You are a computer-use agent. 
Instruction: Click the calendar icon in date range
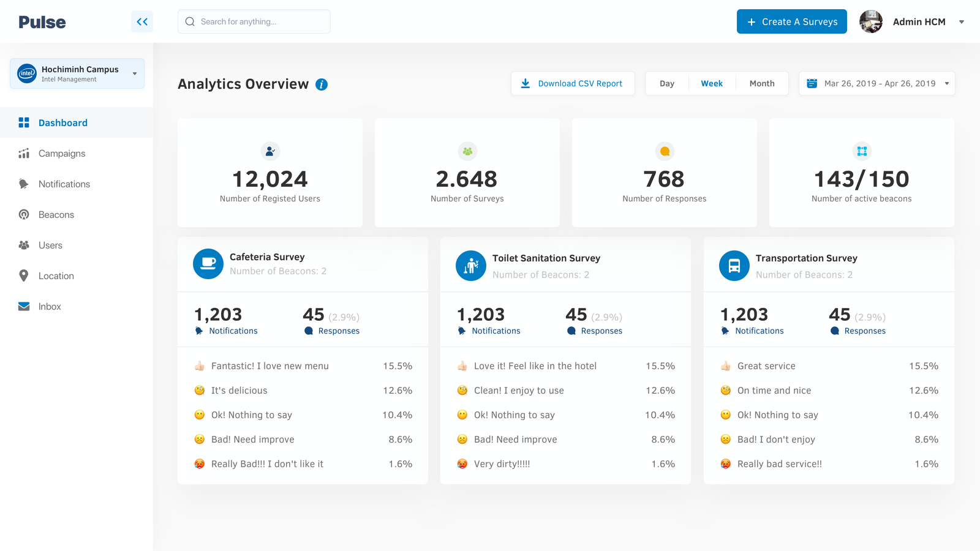(812, 83)
